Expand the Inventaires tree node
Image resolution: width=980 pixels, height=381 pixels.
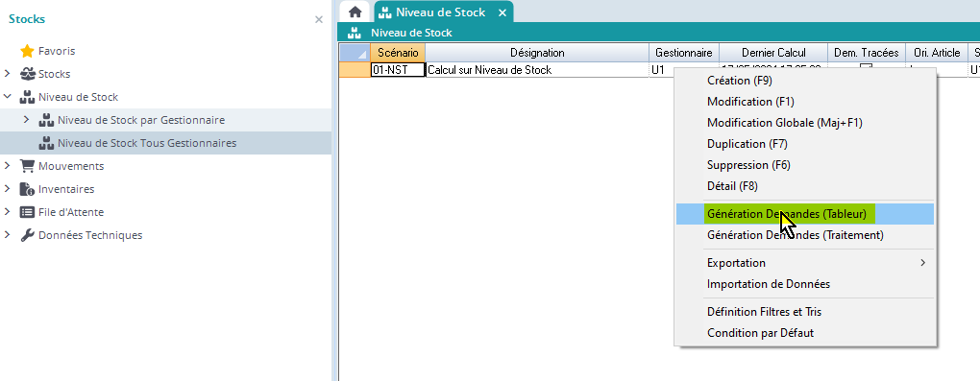coord(8,189)
